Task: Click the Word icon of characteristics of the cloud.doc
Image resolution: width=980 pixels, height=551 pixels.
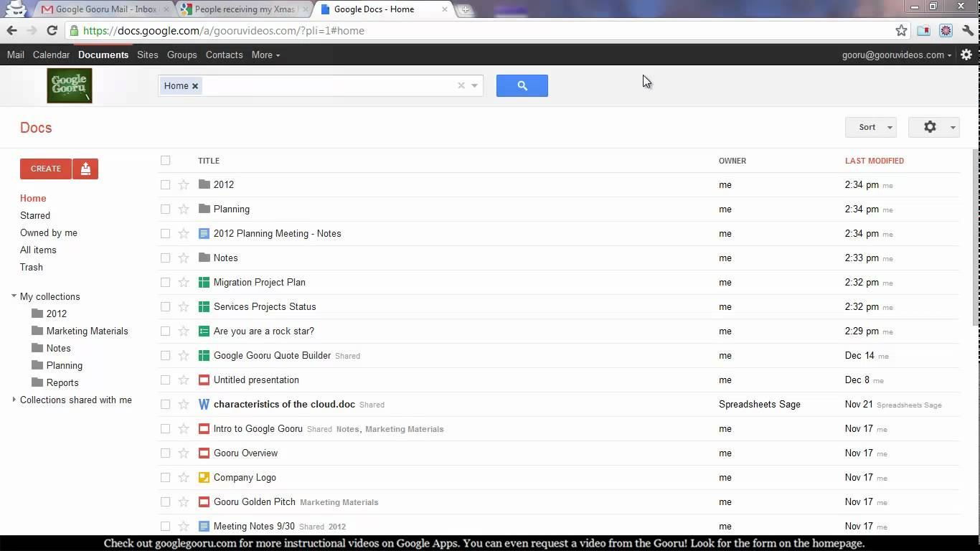Action: point(204,404)
